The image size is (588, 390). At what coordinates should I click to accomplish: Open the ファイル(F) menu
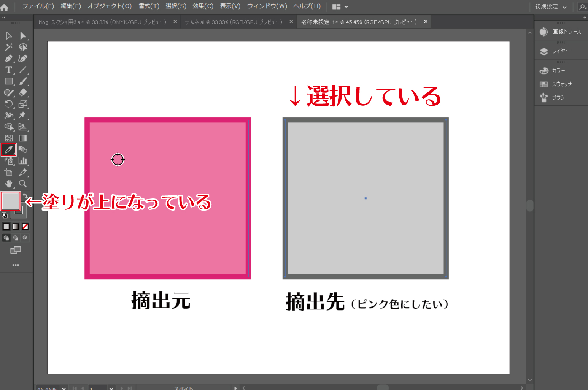click(38, 6)
